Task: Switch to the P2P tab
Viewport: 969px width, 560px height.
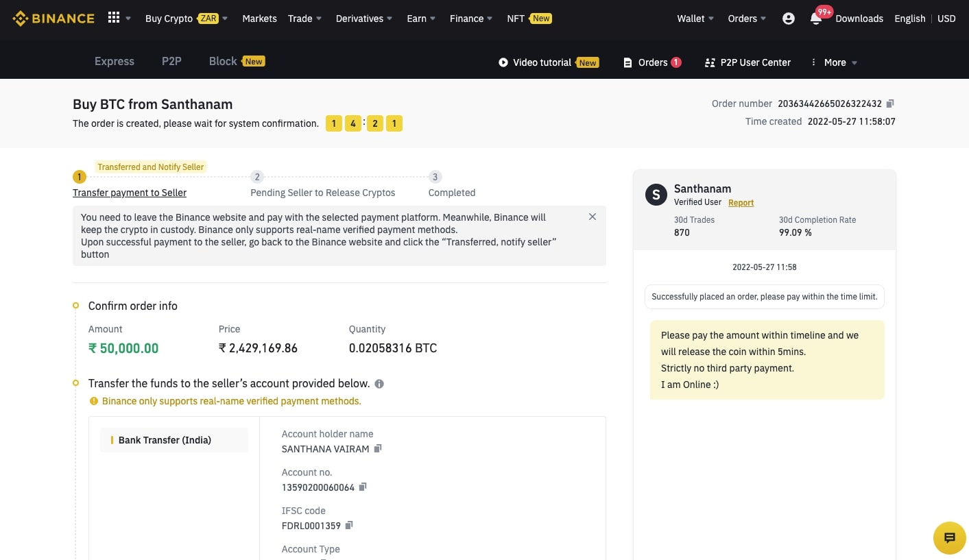Action: pos(171,61)
